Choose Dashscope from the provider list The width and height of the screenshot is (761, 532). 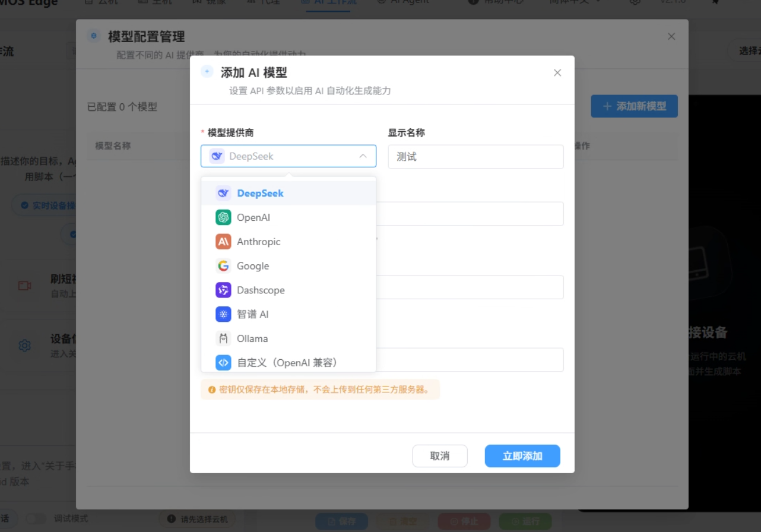[x=288, y=290]
